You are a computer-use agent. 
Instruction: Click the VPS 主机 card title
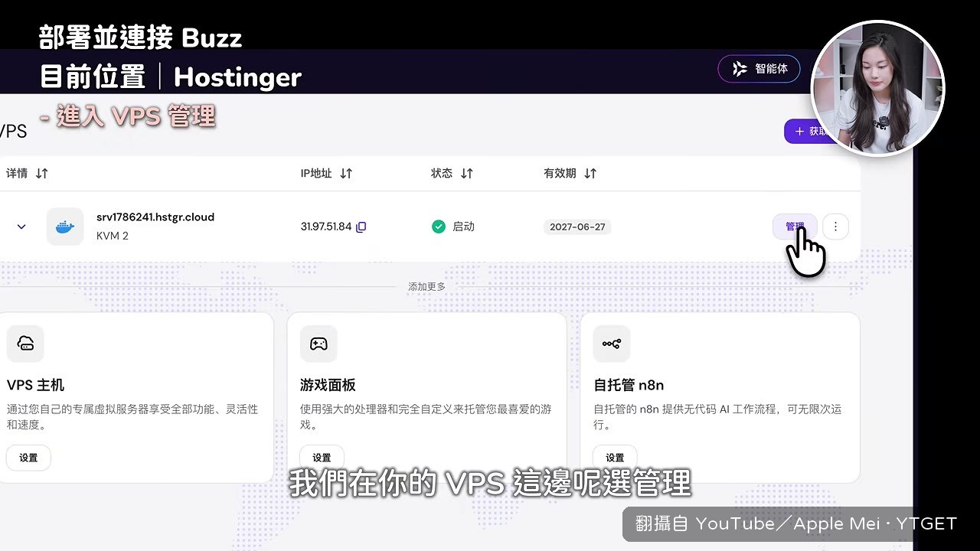[x=36, y=385]
